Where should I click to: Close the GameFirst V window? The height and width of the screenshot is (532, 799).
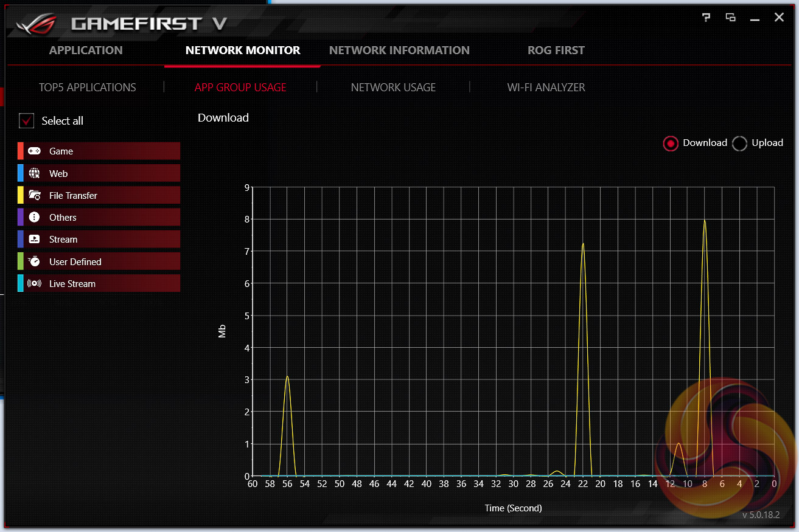coord(779,18)
